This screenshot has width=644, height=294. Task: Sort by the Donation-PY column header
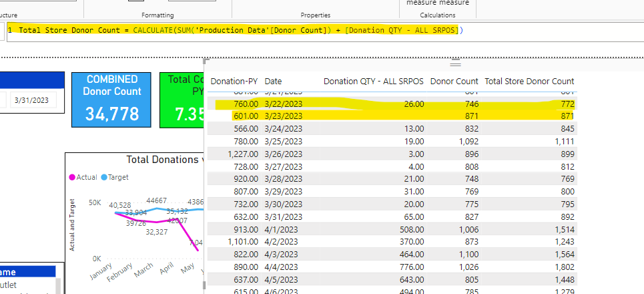point(234,82)
